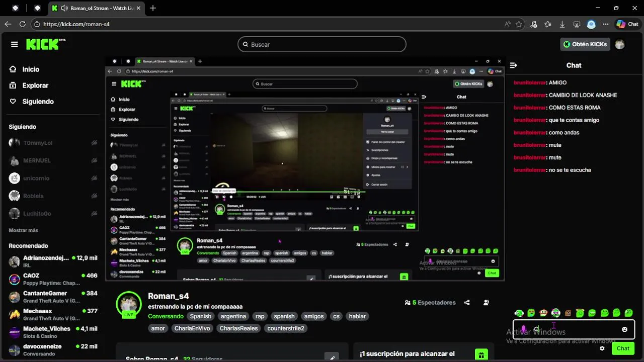Open CAOZ recommended channel
This screenshot has width=644, height=362.
click(53, 279)
